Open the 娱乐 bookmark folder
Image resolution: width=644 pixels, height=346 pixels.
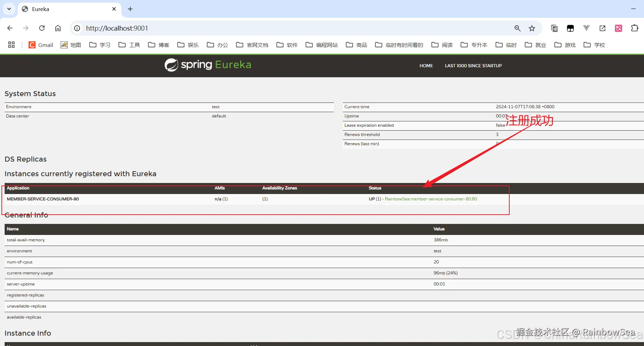pos(188,45)
